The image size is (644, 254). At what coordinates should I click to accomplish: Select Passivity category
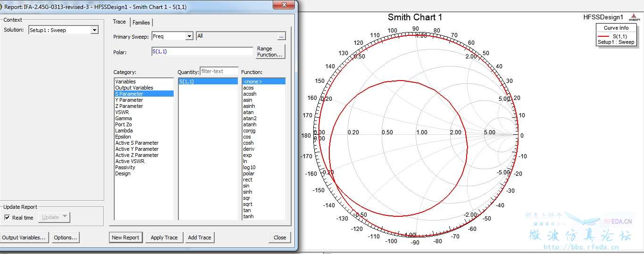[x=144, y=167]
